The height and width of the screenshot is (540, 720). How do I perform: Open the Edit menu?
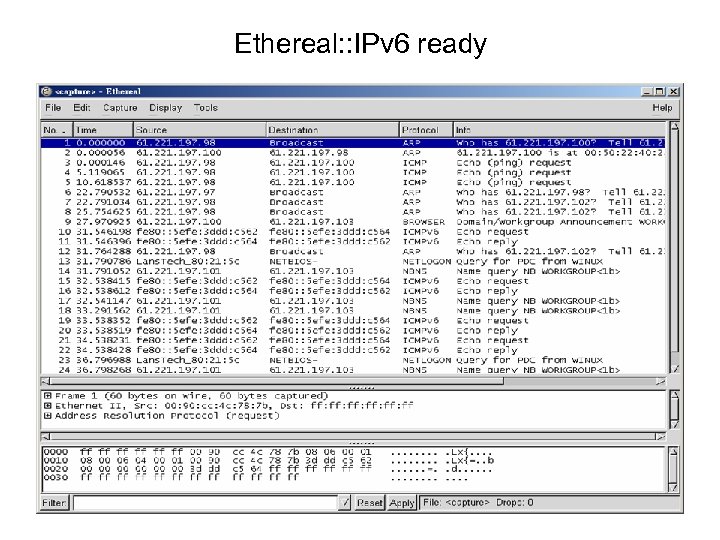point(82,107)
